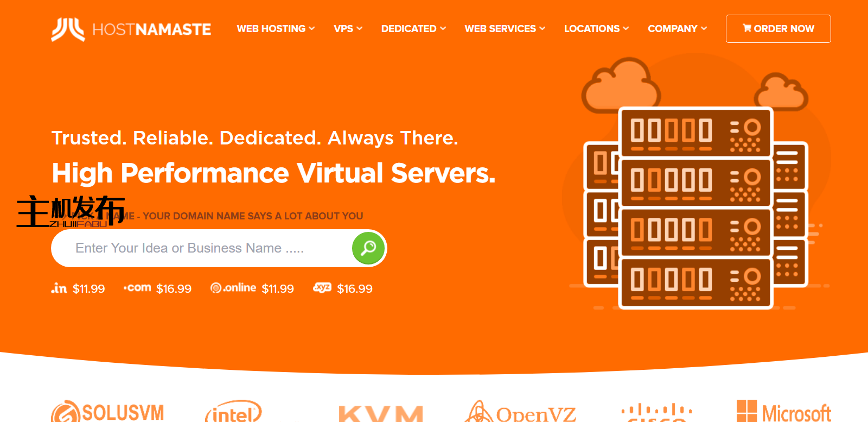Viewport: 868px width, 422px height.
Task: Open the VPS dropdown menu
Action: coord(348,29)
